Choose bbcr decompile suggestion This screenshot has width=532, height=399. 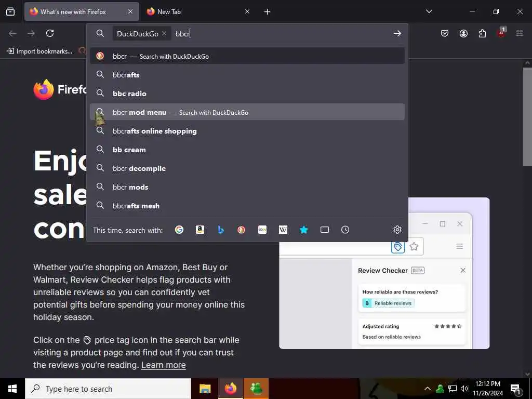247,168
